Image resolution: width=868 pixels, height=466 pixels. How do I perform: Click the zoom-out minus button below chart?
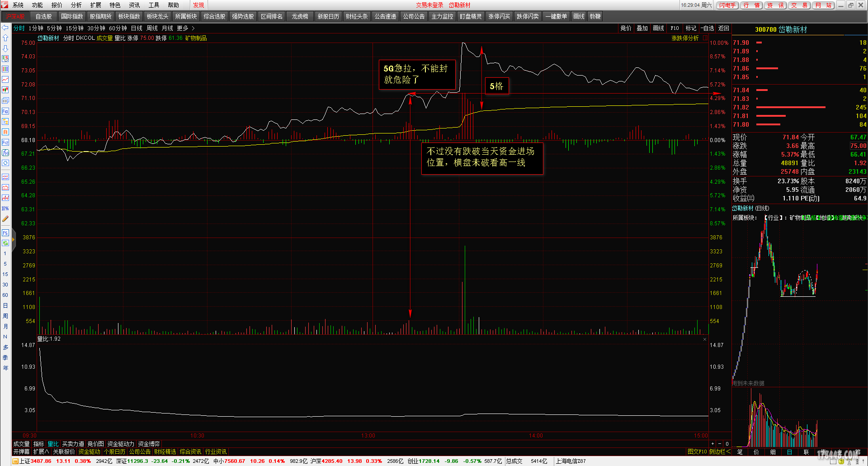coord(720,444)
